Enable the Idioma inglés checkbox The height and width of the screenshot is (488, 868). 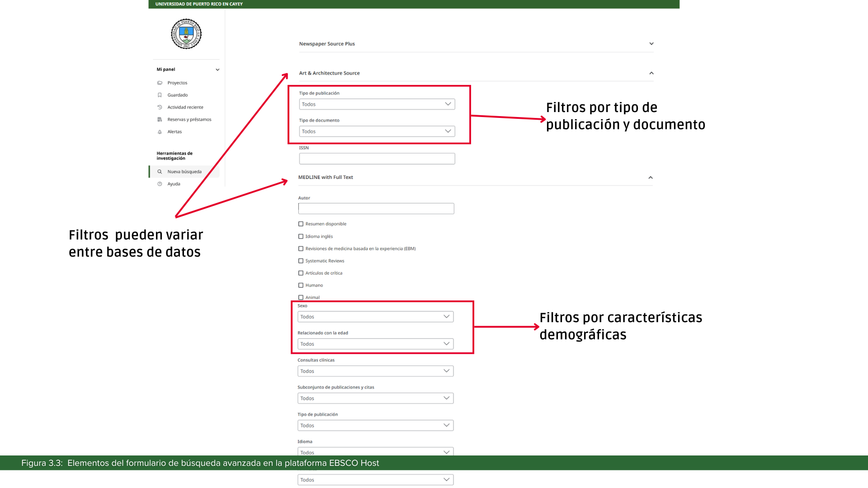coord(301,236)
